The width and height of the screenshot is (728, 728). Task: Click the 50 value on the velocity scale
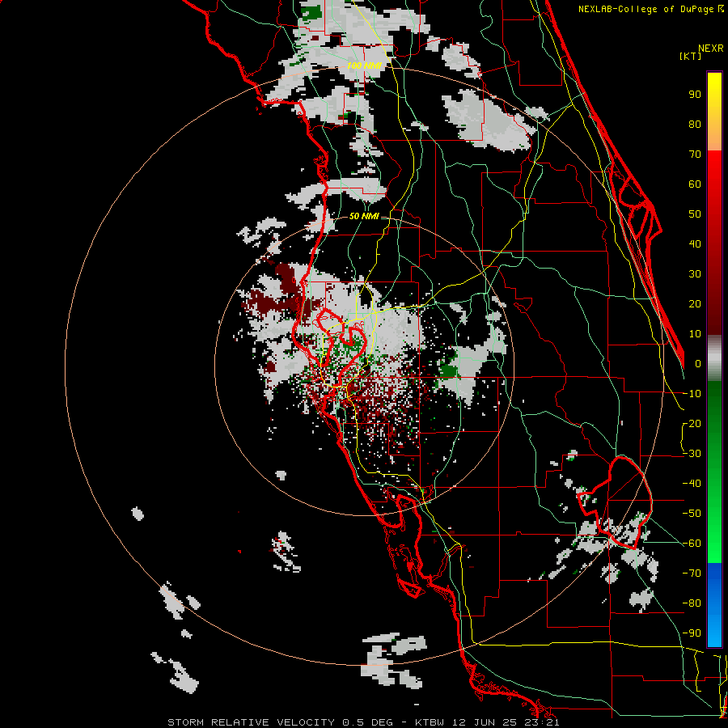coord(695,214)
